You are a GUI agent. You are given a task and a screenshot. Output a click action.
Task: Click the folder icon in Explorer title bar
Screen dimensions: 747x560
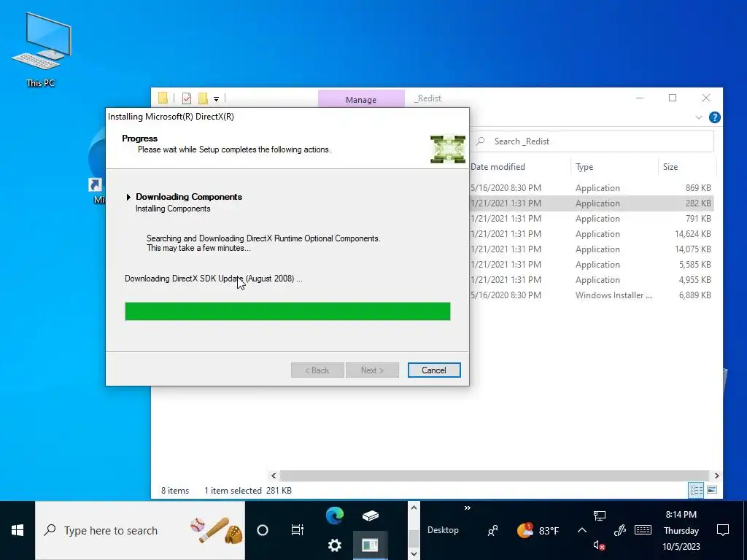(163, 98)
